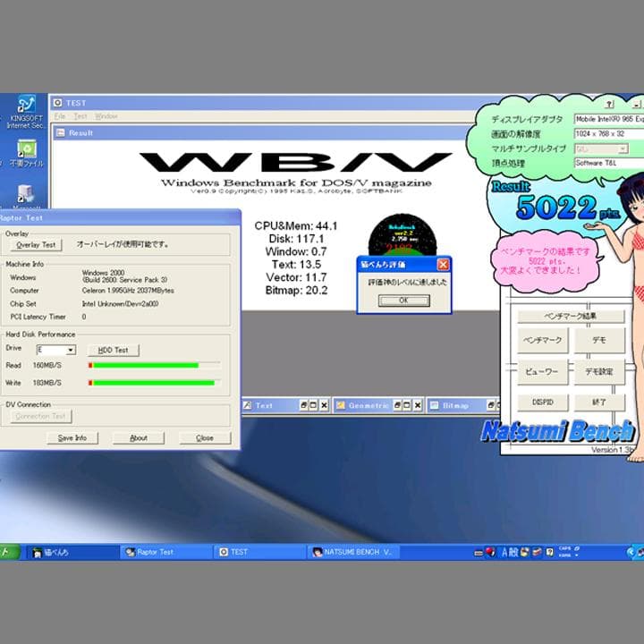The height and width of the screenshot is (644, 644).
Task: Click the 終了 button in Natsumi Bench
Action: pyautogui.click(x=598, y=402)
